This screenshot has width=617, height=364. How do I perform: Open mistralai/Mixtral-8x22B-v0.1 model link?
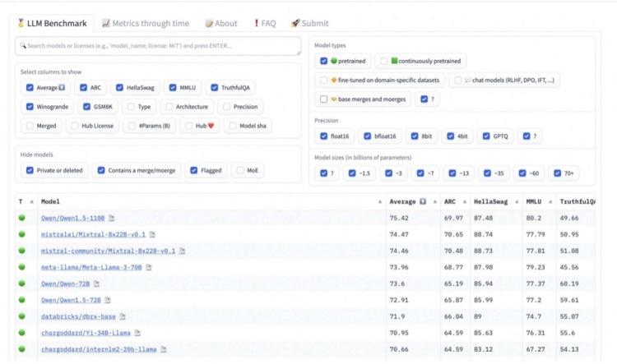click(x=93, y=234)
